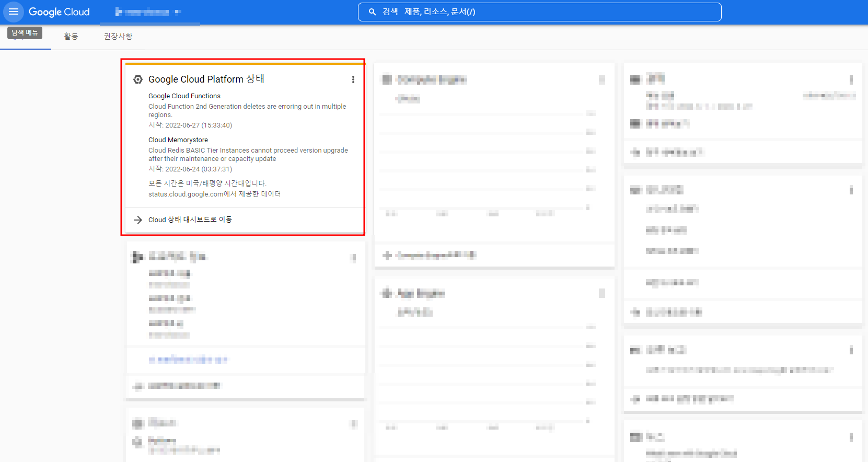Click the 2022-06-27 incident start time
The image size is (868, 462).
coord(190,125)
